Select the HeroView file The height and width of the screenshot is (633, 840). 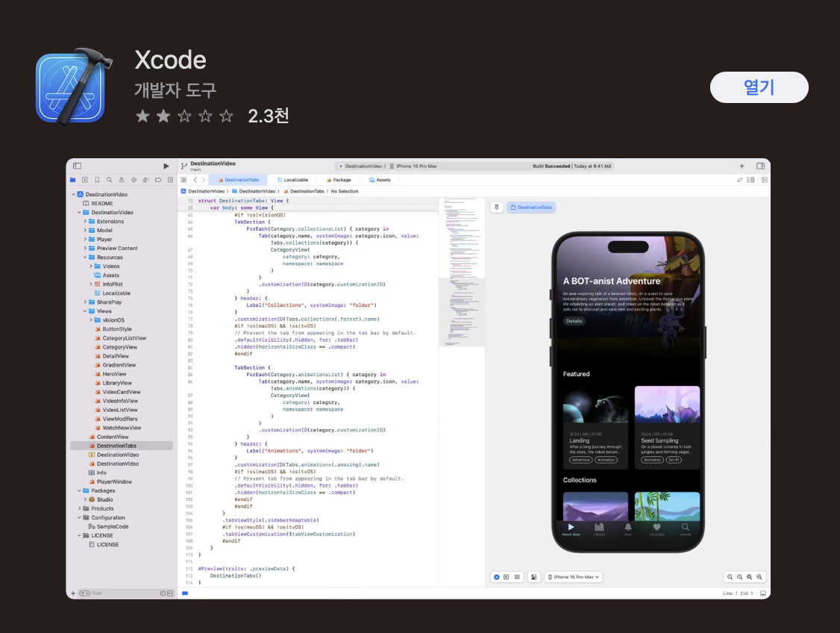click(x=110, y=374)
